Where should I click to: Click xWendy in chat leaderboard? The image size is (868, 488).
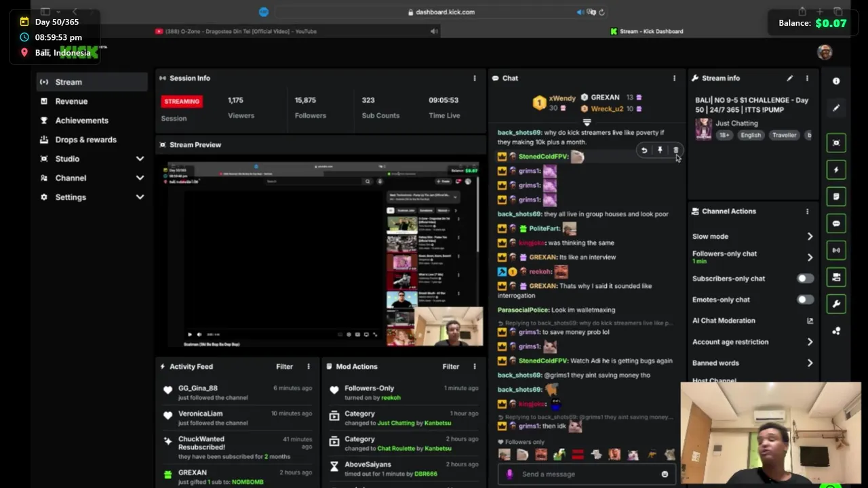(562, 98)
